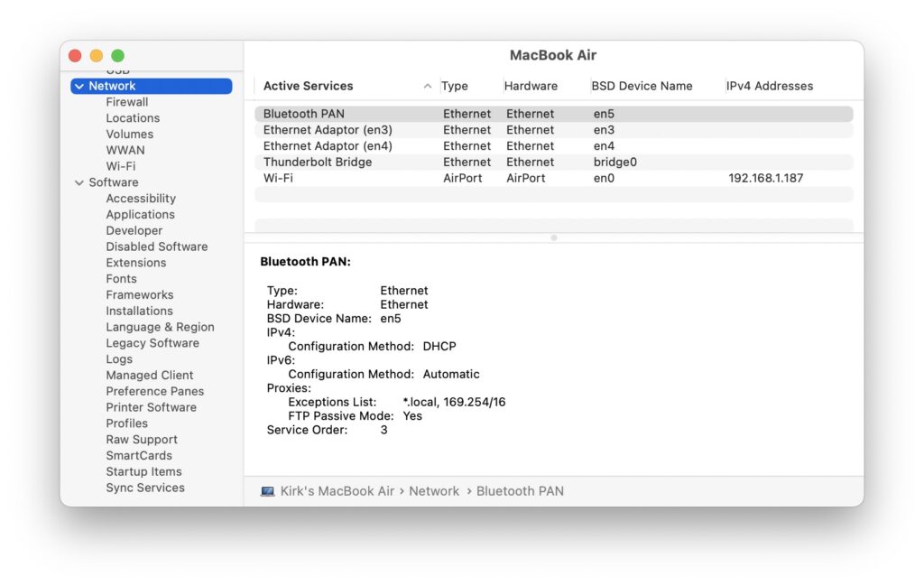
Task: Open Accessibility under Software
Action: (x=141, y=198)
